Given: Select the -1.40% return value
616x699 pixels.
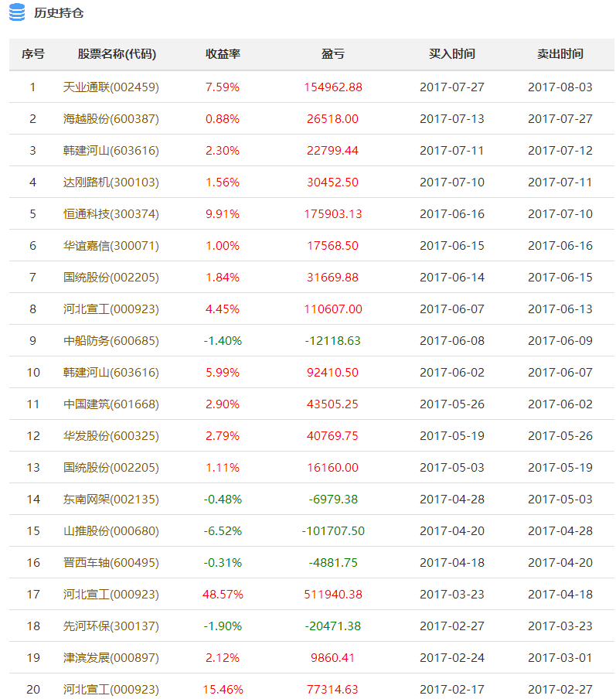Looking at the screenshot, I should point(223,340).
